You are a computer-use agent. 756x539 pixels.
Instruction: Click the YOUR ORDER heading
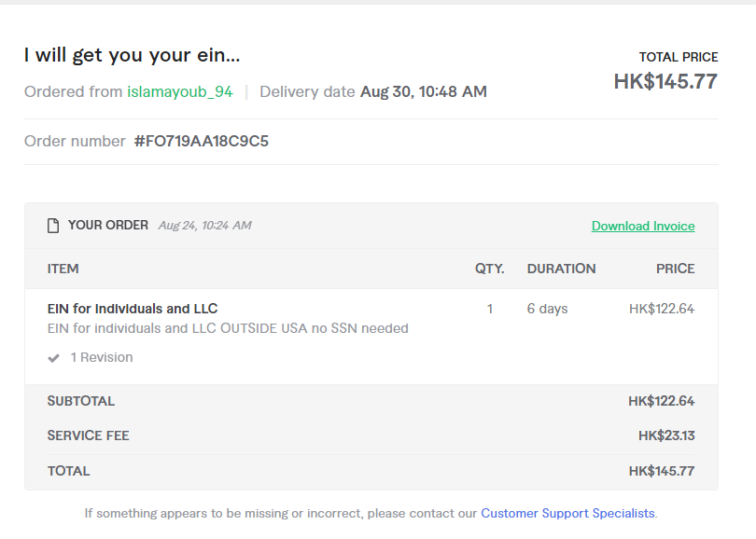[x=108, y=226]
